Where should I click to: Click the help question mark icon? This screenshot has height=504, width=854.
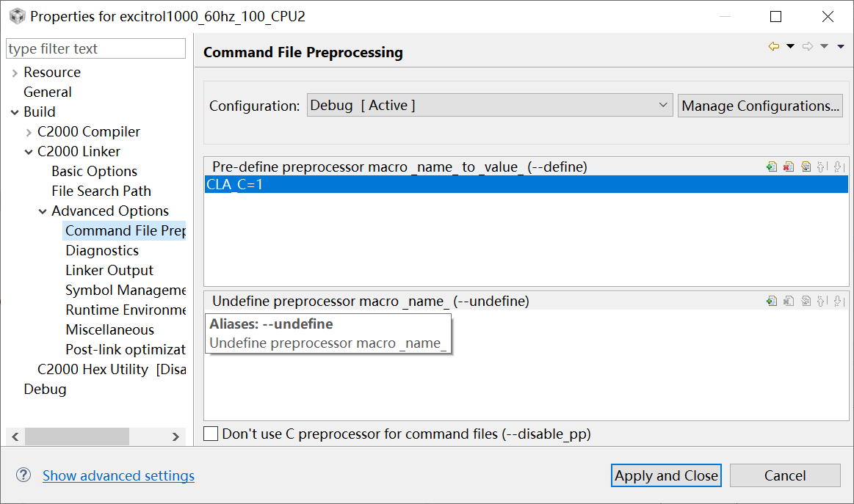(23, 475)
